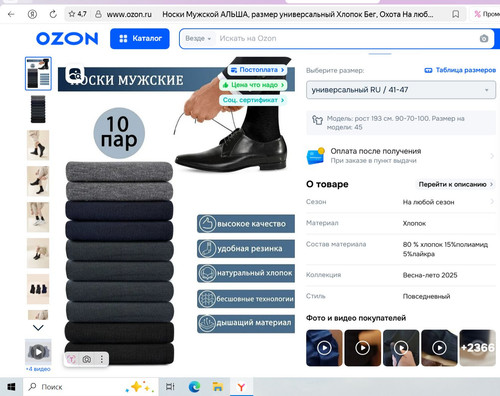Click the payment card icon
The image size is (500, 396).
click(x=315, y=156)
